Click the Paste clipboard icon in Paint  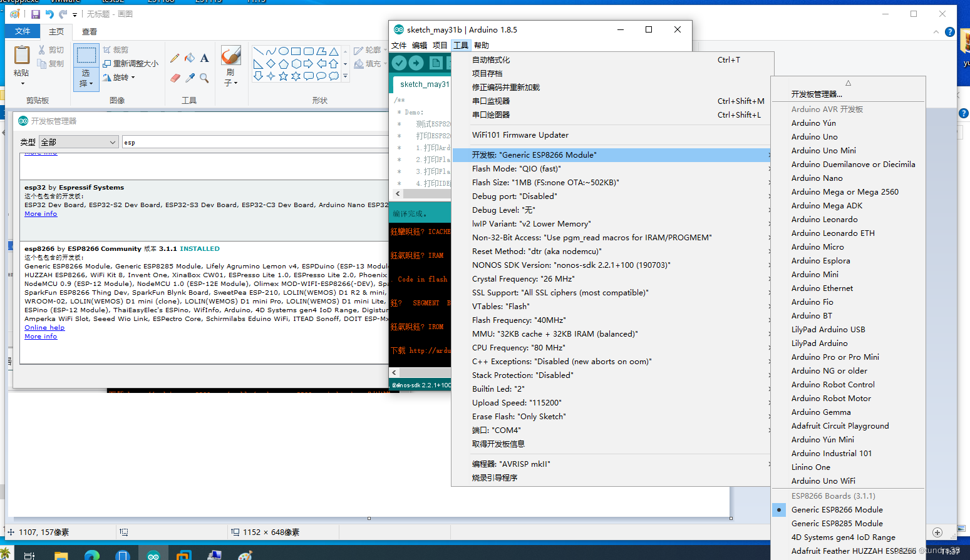22,55
